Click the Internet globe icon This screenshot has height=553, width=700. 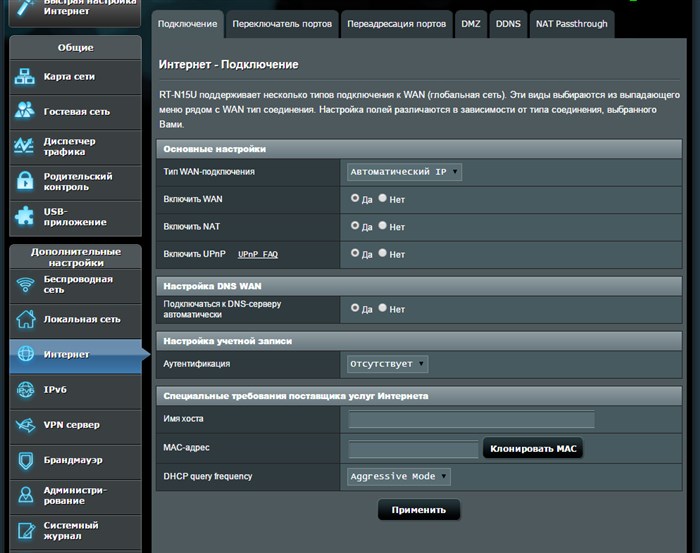(25, 353)
